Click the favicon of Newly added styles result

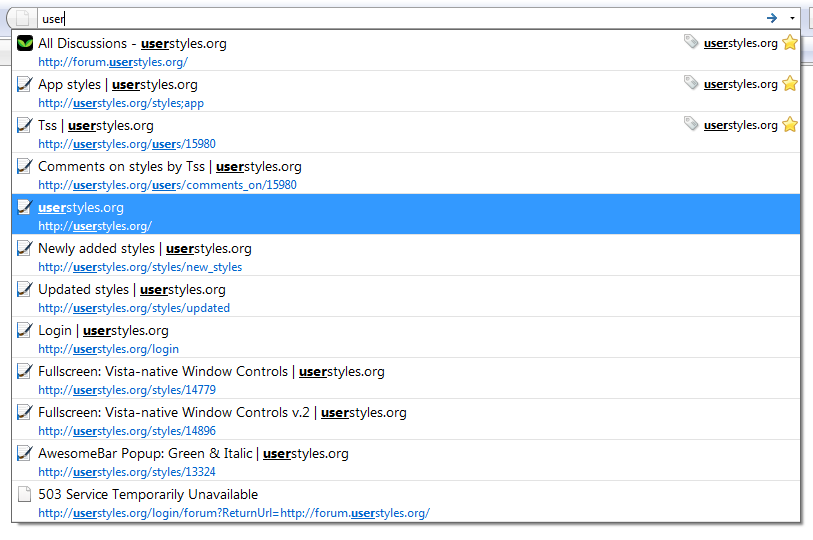click(x=24, y=248)
